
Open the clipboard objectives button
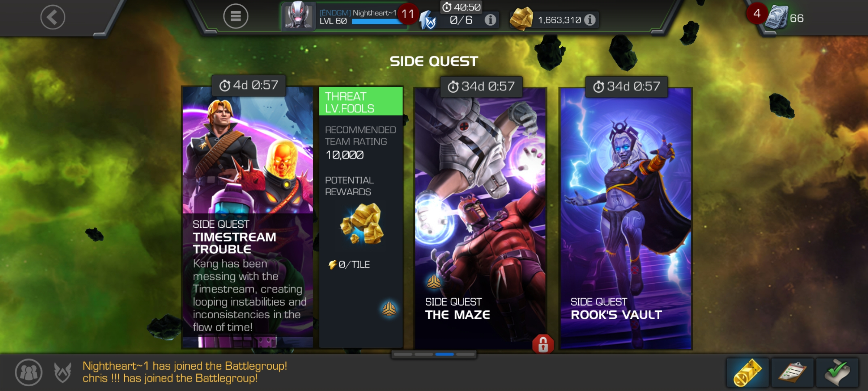click(792, 373)
